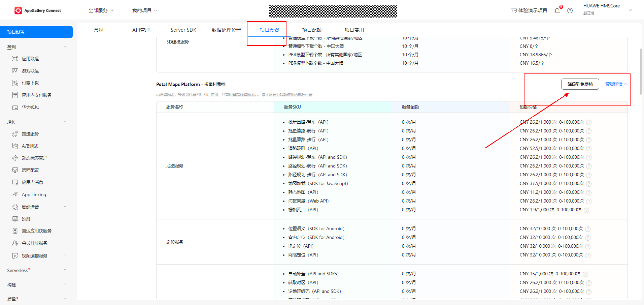Open the notification bell

557,10
